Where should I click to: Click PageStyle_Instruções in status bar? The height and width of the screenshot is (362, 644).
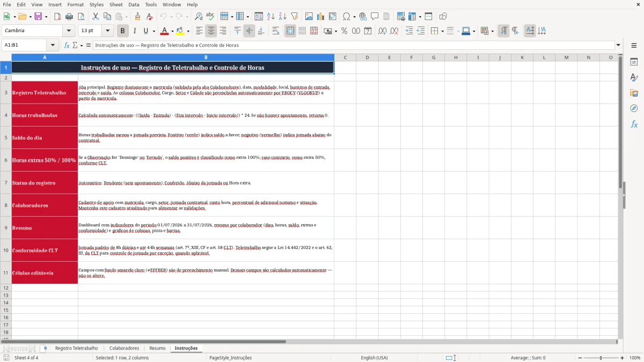pyautogui.click(x=230, y=358)
